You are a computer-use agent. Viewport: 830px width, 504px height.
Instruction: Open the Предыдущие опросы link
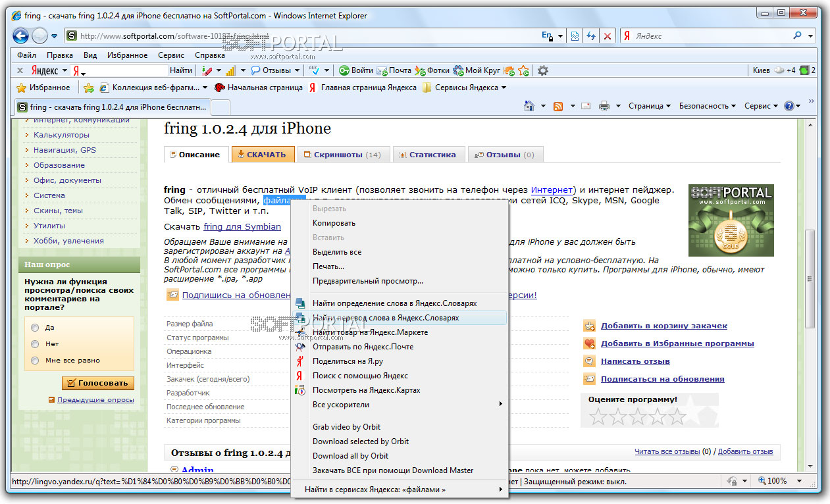click(95, 400)
